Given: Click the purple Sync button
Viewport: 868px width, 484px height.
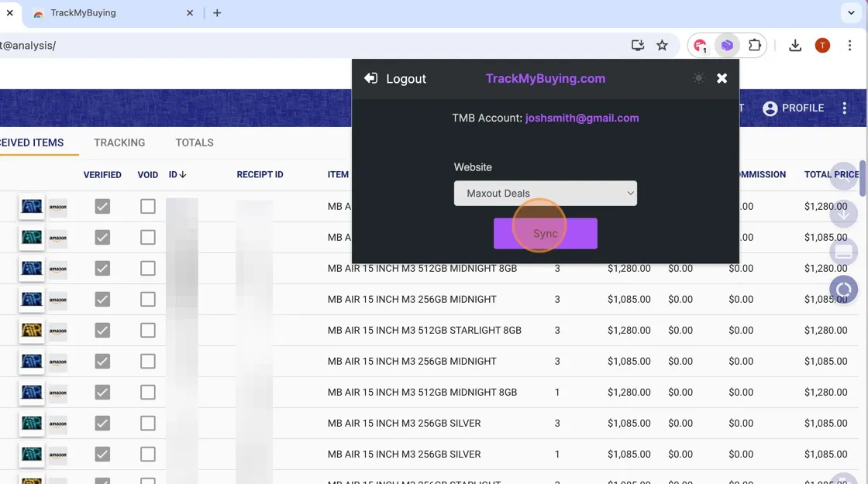Looking at the screenshot, I should (x=546, y=233).
